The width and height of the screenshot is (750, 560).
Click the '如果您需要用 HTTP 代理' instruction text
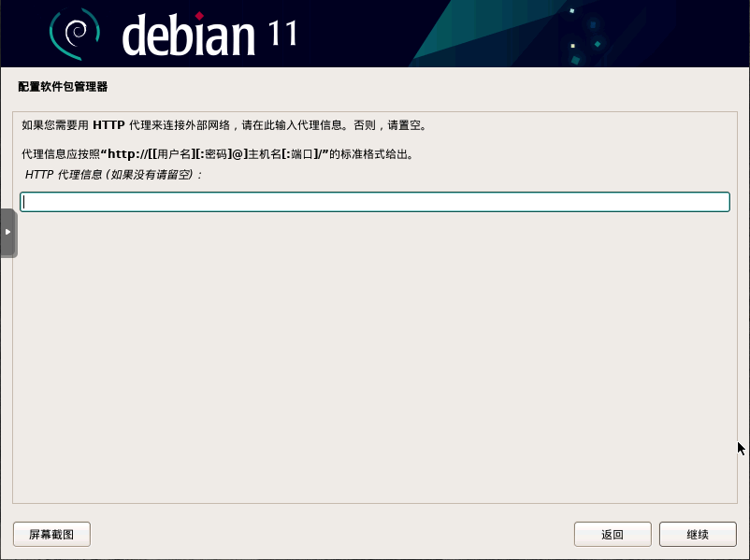click(224, 125)
